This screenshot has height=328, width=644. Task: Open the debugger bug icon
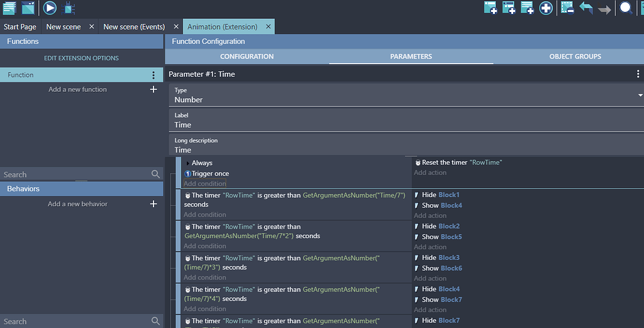pyautogui.click(x=69, y=8)
